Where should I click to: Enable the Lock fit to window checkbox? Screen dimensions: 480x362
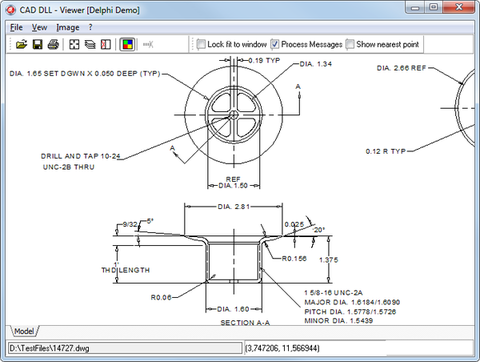(x=201, y=44)
